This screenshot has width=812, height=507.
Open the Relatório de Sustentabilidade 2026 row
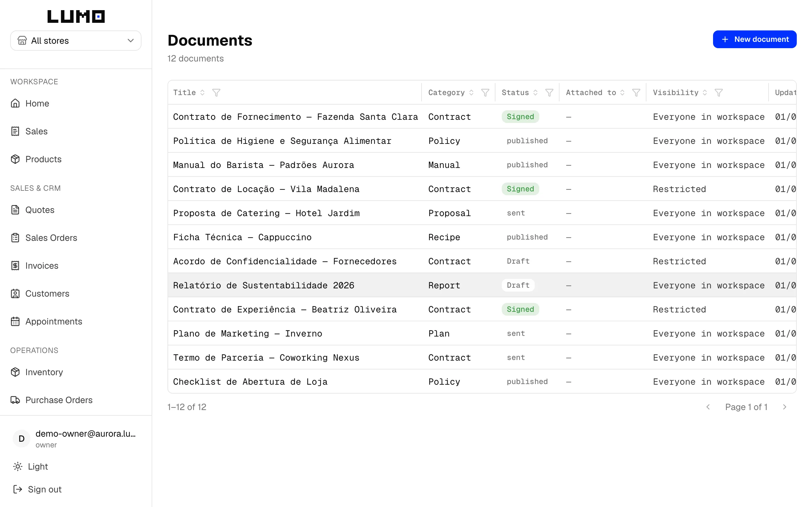482,285
